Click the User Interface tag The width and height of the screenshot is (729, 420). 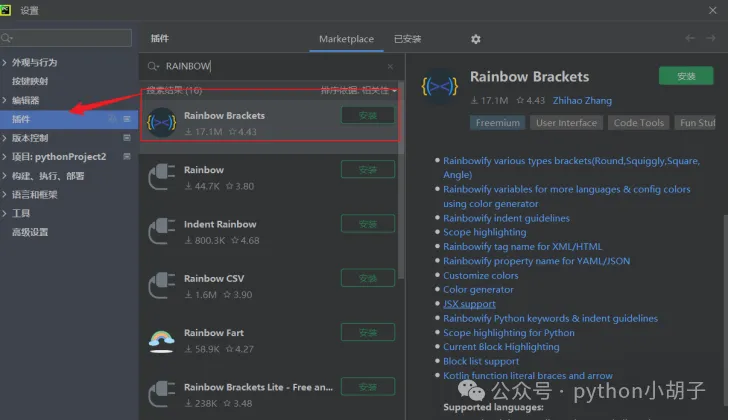(x=566, y=123)
